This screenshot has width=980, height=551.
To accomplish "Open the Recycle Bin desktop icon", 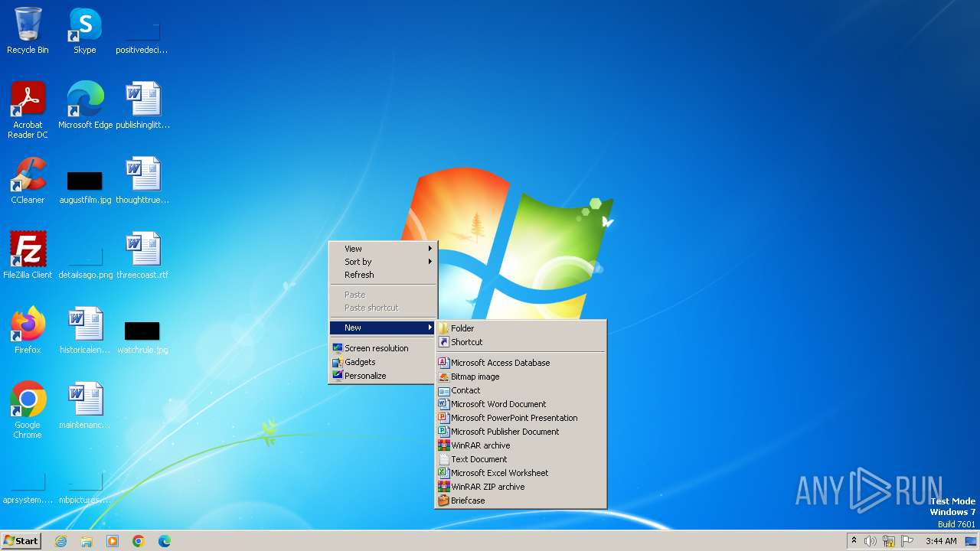I will pos(28,31).
